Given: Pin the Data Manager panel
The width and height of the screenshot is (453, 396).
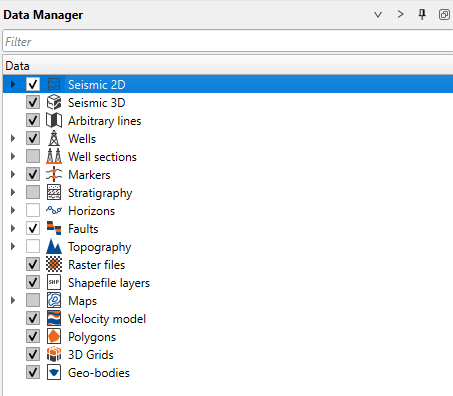Looking at the screenshot, I should click(422, 14).
